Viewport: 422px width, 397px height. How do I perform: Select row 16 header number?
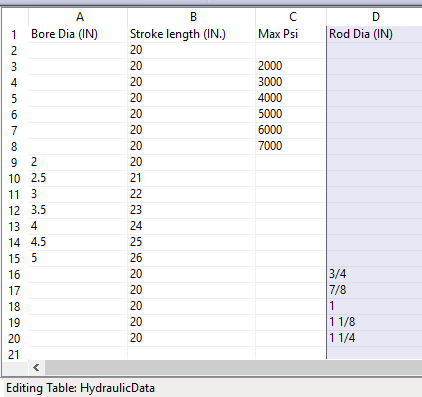14,275
